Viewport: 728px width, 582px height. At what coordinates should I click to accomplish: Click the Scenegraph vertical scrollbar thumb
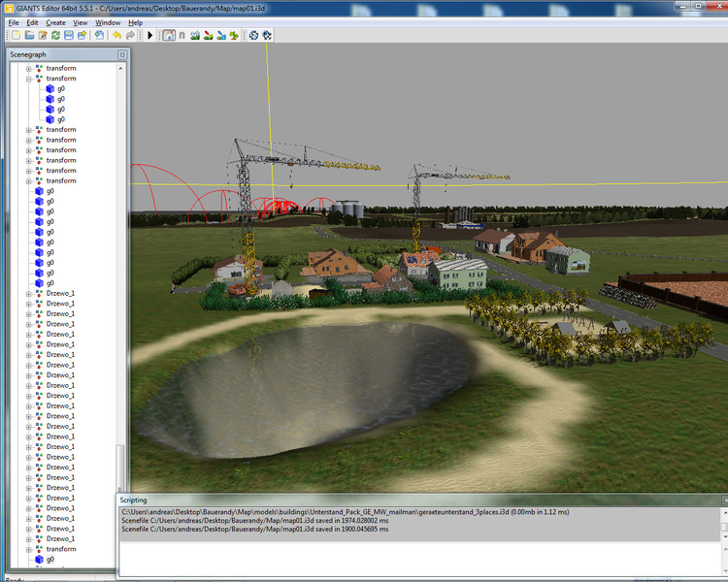(120, 467)
